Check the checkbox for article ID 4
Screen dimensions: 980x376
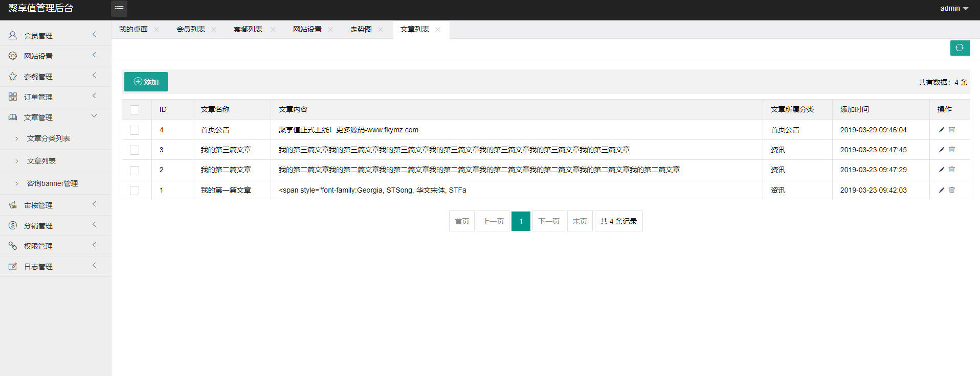[135, 130]
